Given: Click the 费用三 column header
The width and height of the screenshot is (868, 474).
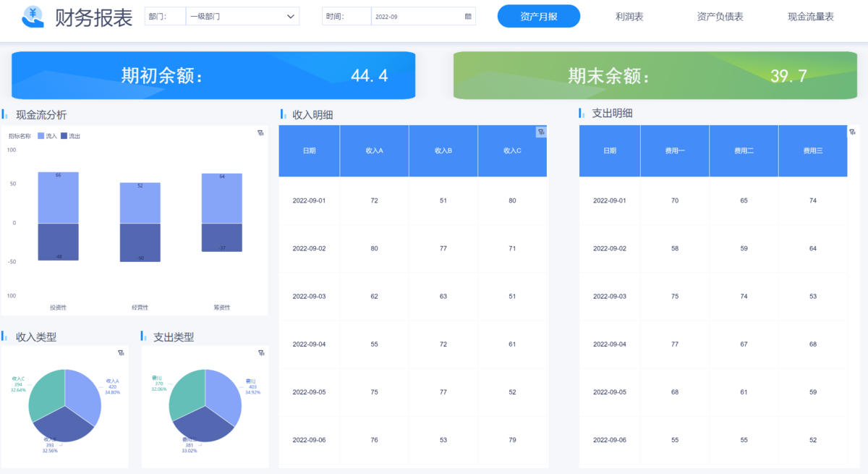Looking at the screenshot, I should (x=813, y=151).
